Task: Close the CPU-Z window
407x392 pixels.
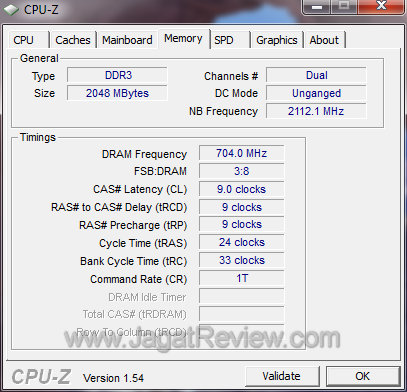Action: (382, 6)
